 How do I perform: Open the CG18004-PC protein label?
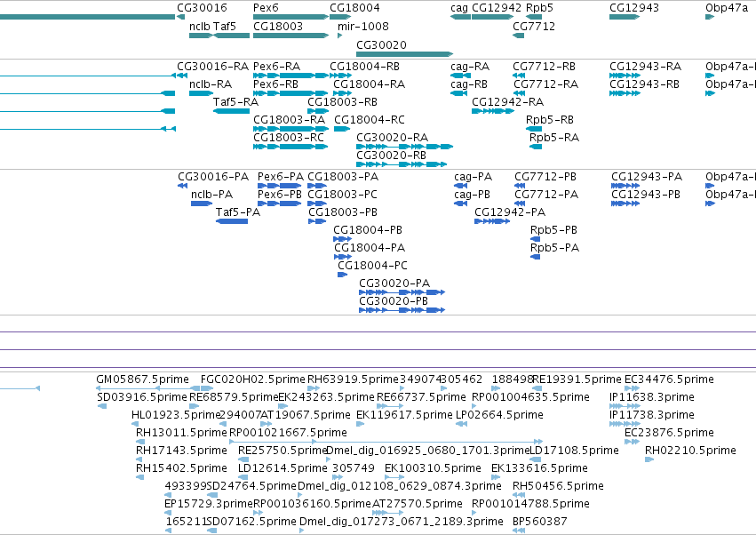(372, 266)
